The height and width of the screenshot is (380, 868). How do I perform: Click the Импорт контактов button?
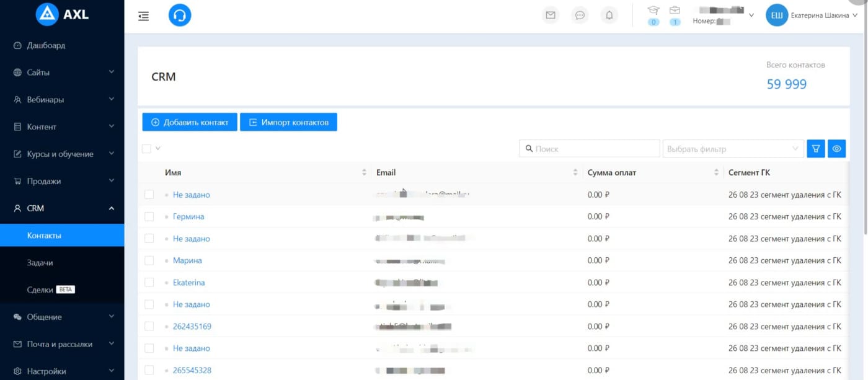coord(288,122)
